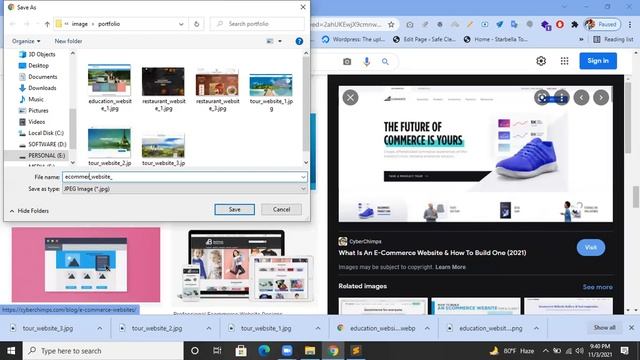Image resolution: width=640 pixels, height=360 pixels.
Task: Expand the File name history dropdown arrow
Action: tap(303, 177)
